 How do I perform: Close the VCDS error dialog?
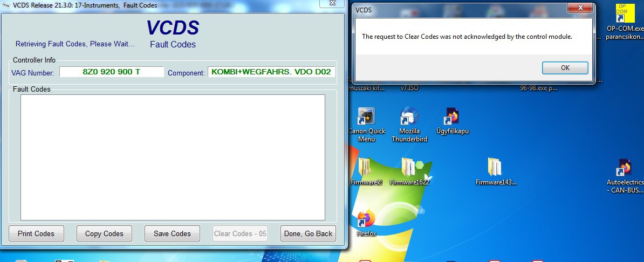(x=580, y=8)
